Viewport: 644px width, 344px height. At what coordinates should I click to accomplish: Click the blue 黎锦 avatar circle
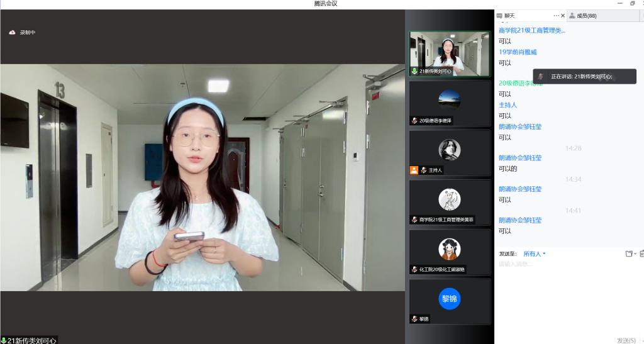(449, 298)
